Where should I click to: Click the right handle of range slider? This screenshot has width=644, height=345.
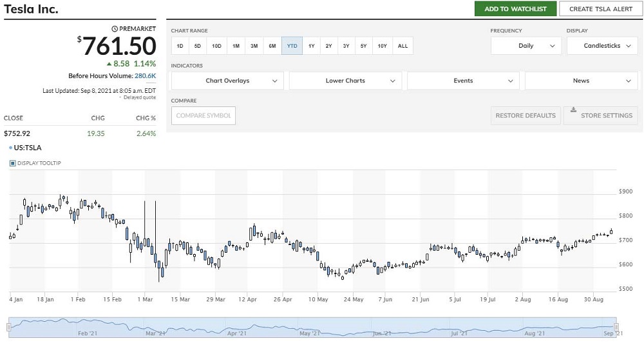[x=616, y=327]
